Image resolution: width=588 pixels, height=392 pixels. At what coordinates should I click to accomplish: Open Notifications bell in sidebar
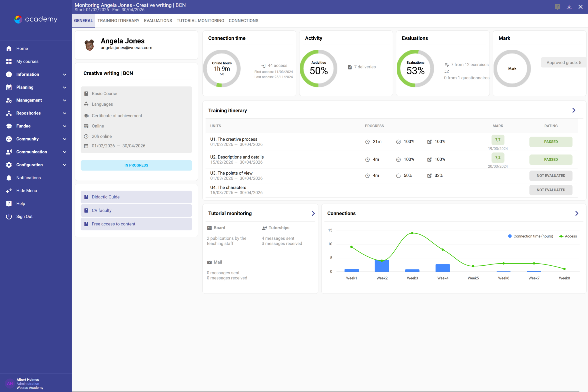coord(9,178)
